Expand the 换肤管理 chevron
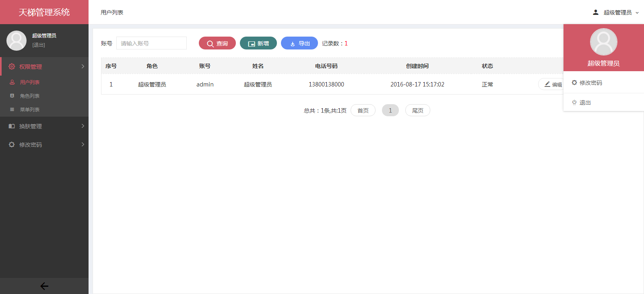 click(x=83, y=126)
